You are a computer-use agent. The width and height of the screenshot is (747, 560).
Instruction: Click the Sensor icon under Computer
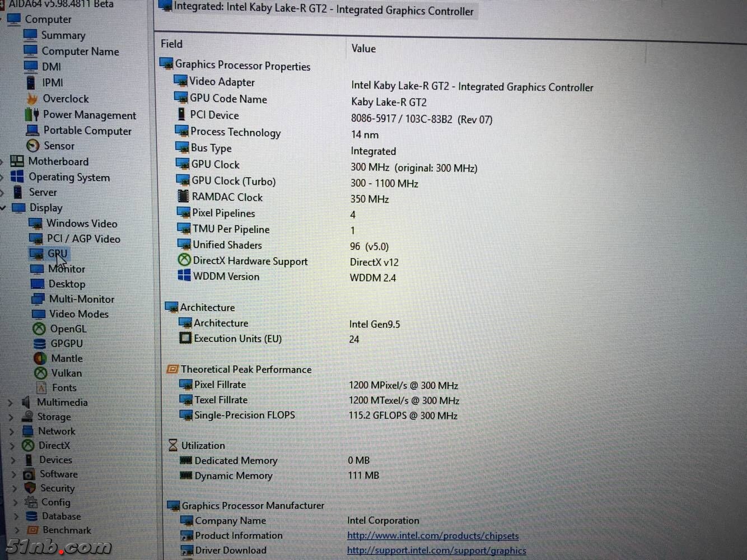33,146
